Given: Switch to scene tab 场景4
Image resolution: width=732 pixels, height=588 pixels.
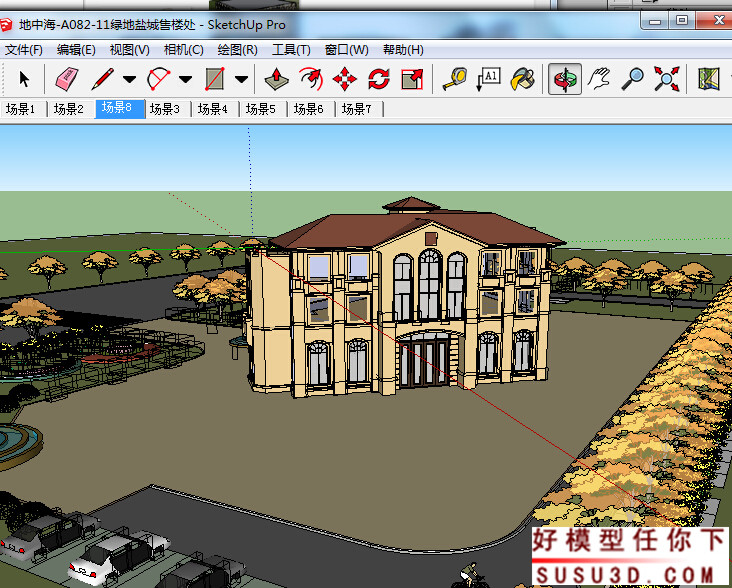Looking at the screenshot, I should (213, 109).
